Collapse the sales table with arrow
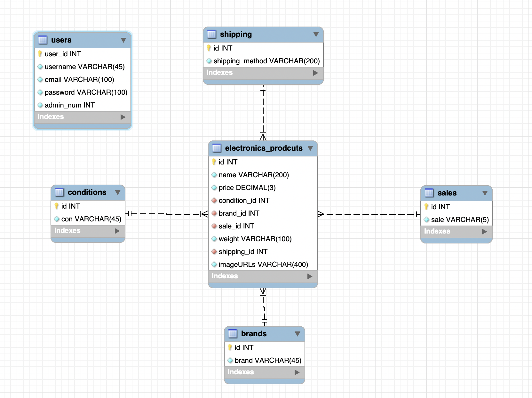 485,193
